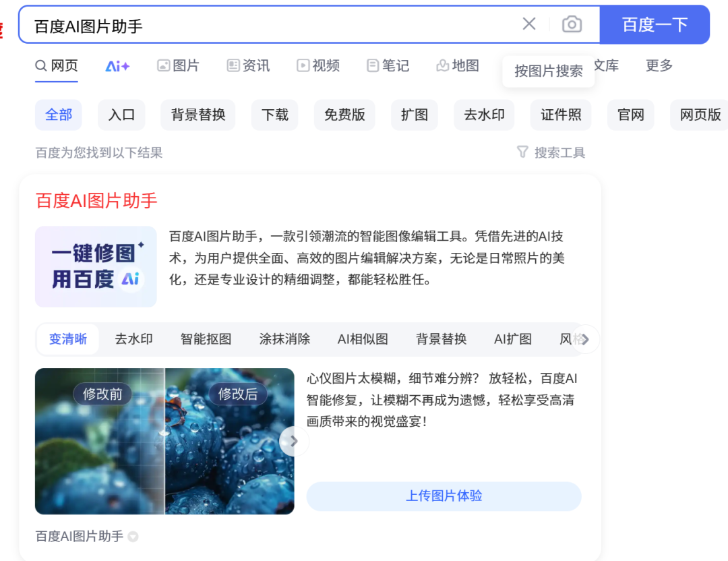The width and height of the screenshot is (728, 561).
Task: Select the 官网 filter chip
Action: click(631, 115)
